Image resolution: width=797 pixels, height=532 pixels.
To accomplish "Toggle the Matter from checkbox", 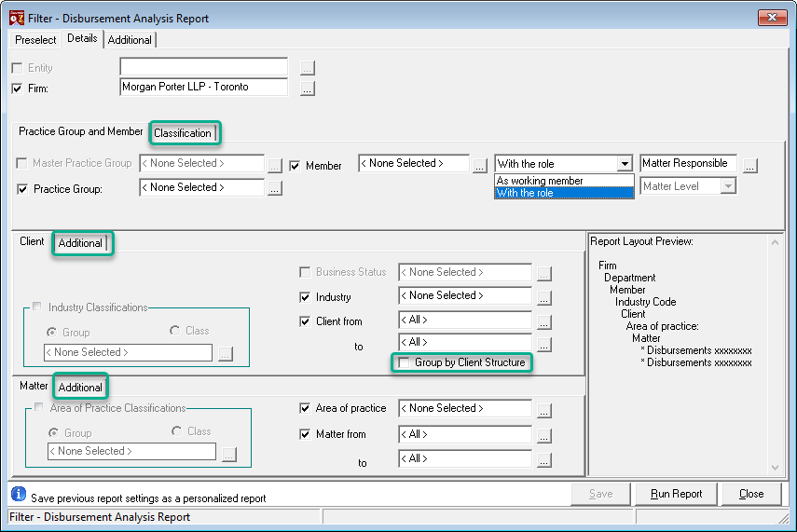I will (x=305, y=434).
